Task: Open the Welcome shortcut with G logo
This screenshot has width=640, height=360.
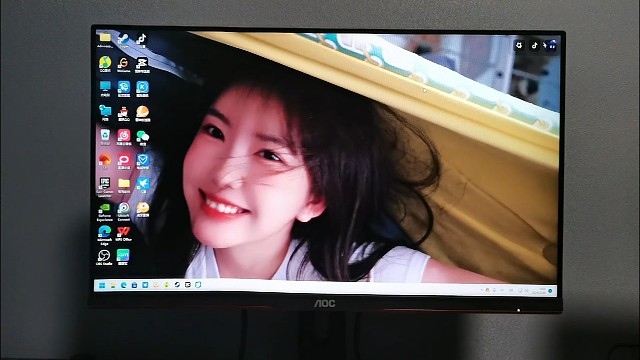Action: tap(123, 64)
